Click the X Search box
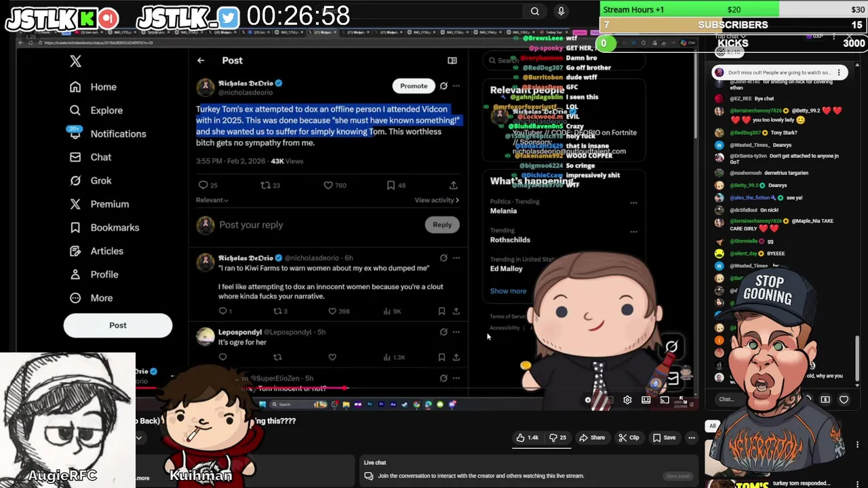The width and height of the screenshot is (868, 488). (563, 60)
